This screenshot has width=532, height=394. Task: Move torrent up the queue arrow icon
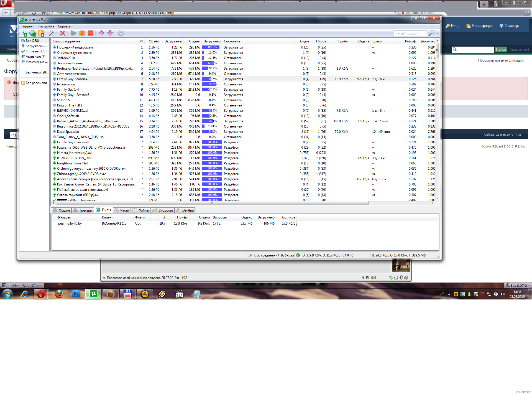point(101,33)
